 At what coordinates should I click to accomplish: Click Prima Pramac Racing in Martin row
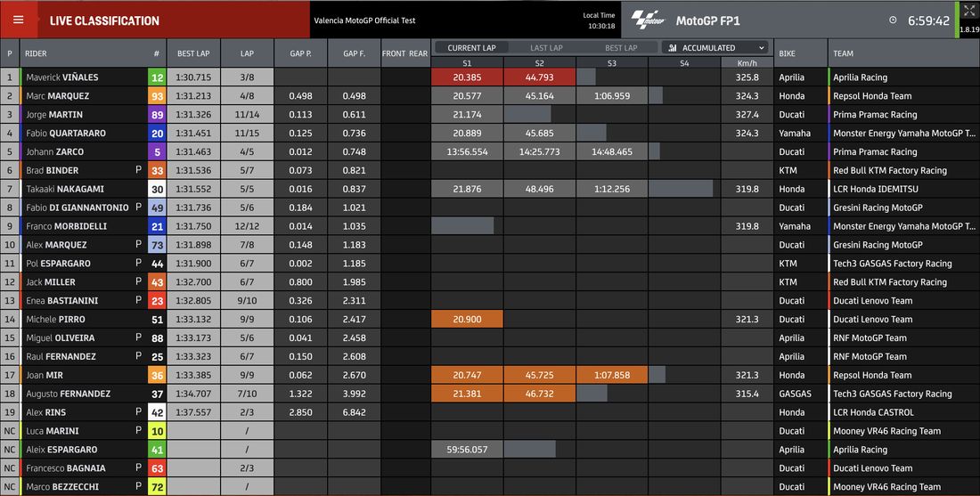tap(875, 114)
